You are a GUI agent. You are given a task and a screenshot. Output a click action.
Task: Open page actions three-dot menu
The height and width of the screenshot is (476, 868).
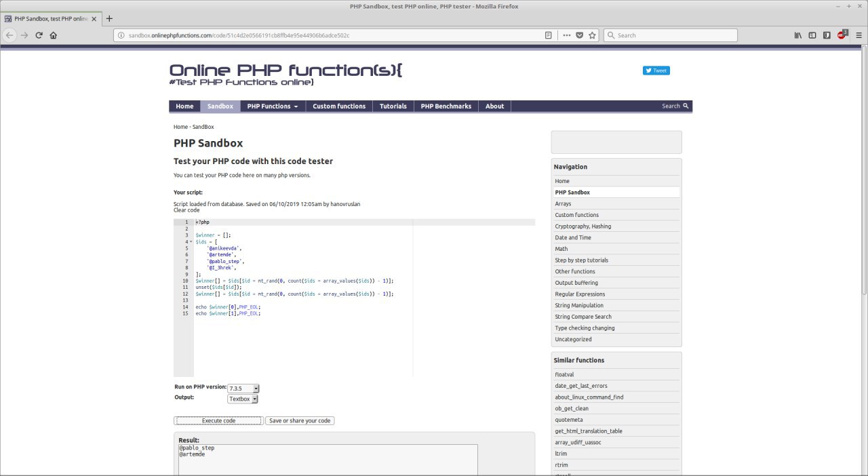567,35
